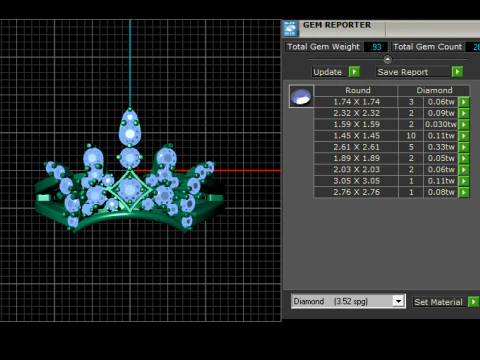The image size is (480, 360).
Task: Click green arrow on 2.76 X 2.76 row
Action: coord(464,192)
